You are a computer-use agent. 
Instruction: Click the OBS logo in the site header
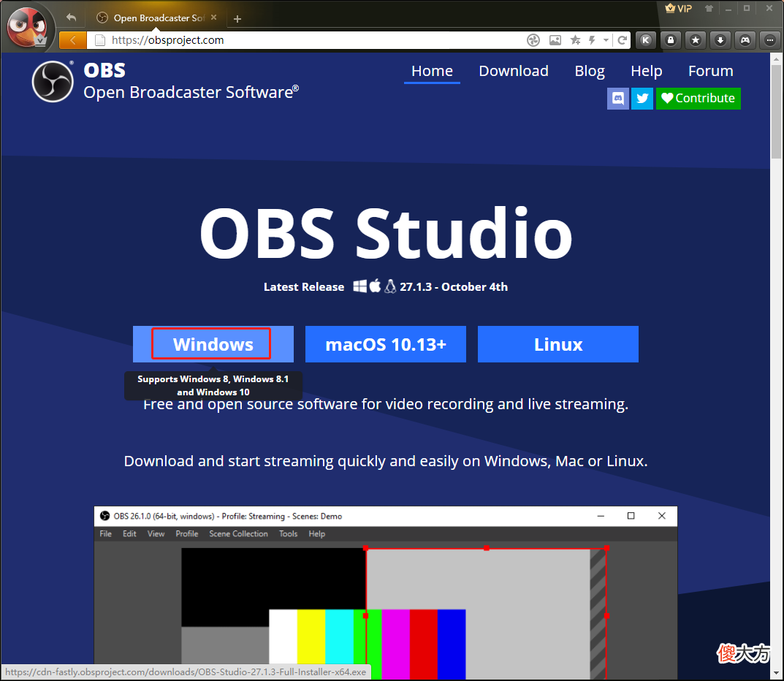tap(53, 82)
